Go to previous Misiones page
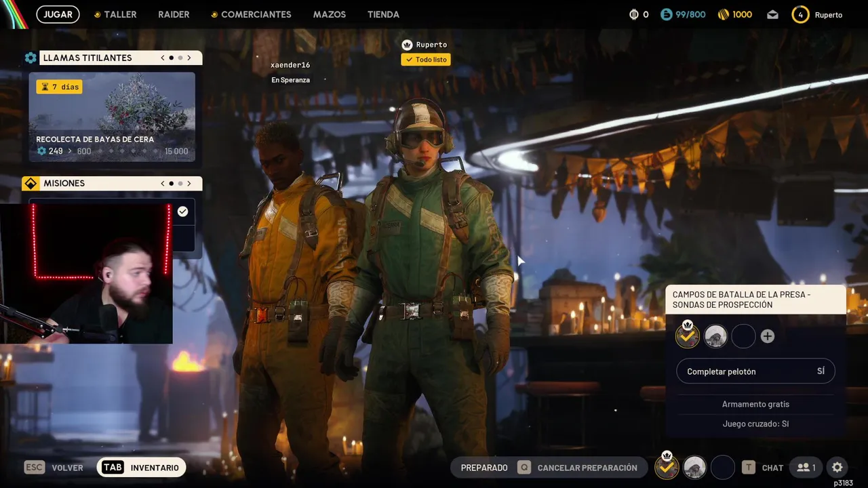Screen dimensions: 868x488 (x=163, y=184)
